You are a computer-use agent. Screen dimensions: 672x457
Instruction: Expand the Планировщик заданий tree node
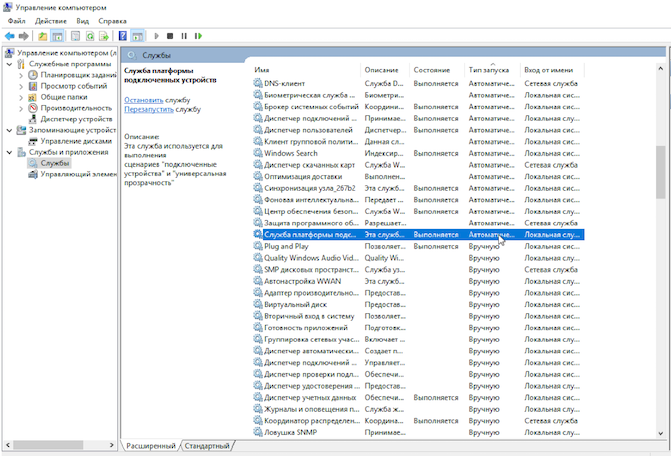point(21,75)
